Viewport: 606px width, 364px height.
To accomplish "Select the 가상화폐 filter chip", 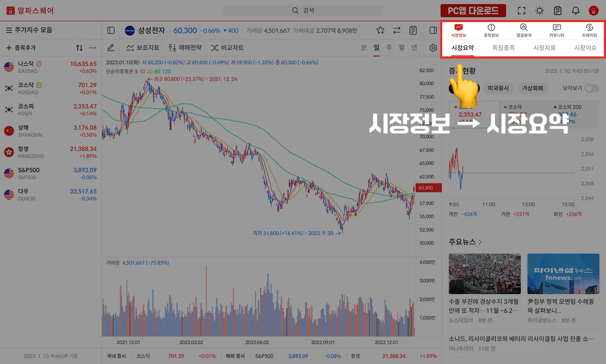I will click(533, 88).
